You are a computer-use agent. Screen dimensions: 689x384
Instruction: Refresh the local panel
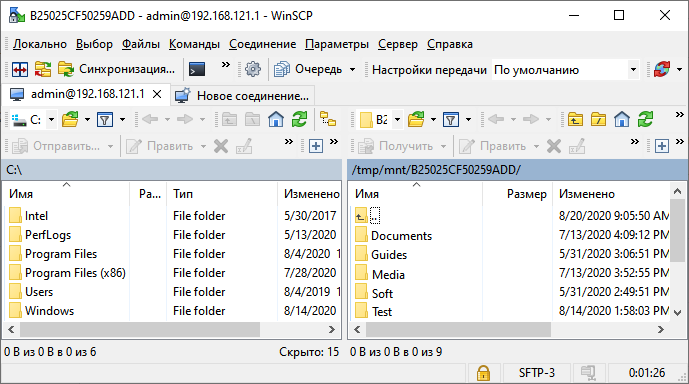299,120
